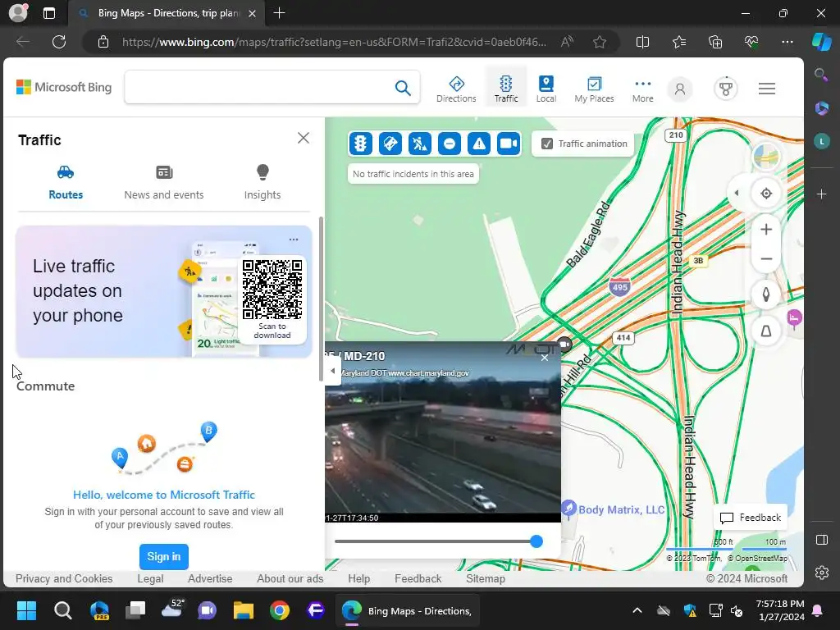Open the Help footer link
840x630 pixels.
(359, 578)
